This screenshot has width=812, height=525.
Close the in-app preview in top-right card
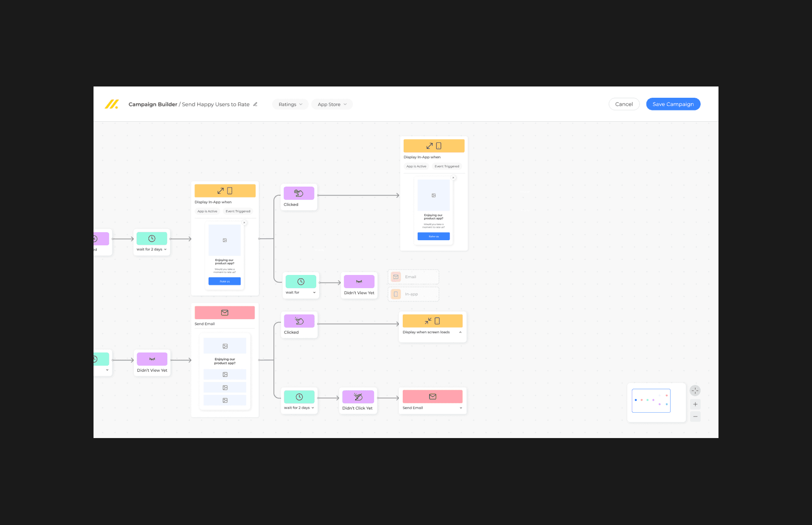453,178
